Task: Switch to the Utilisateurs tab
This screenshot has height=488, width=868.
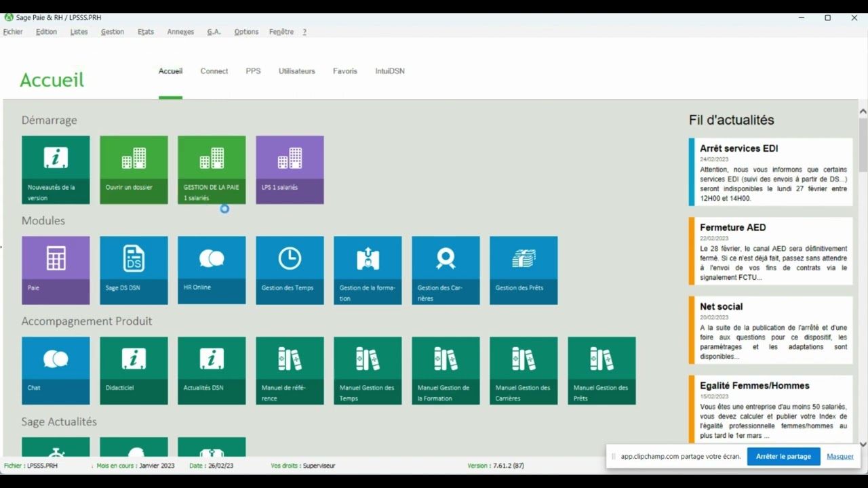Action: (x=297, y=71)
